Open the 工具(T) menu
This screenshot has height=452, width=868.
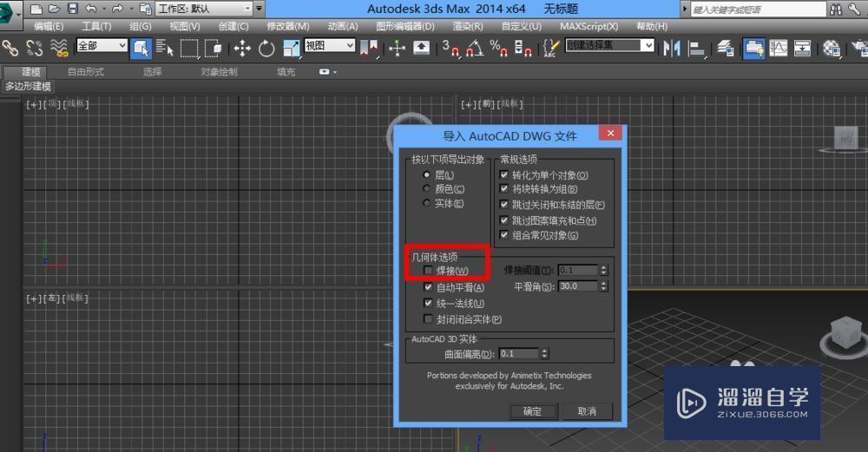coord(96,26)
